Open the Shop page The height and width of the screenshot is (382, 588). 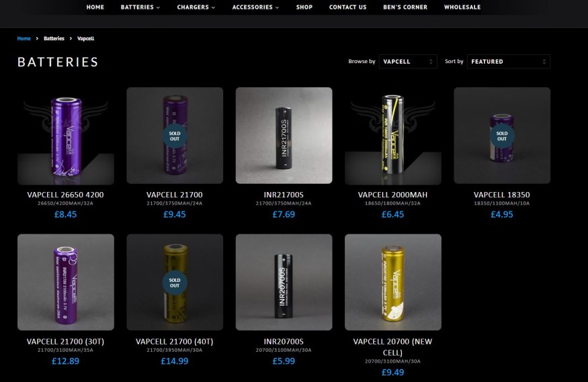pyautogui.click(x=304, y=7)
